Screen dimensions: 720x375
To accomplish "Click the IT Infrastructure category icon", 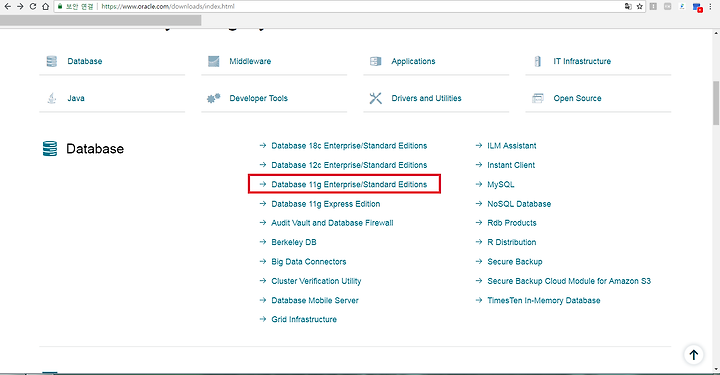I will 538,61.
